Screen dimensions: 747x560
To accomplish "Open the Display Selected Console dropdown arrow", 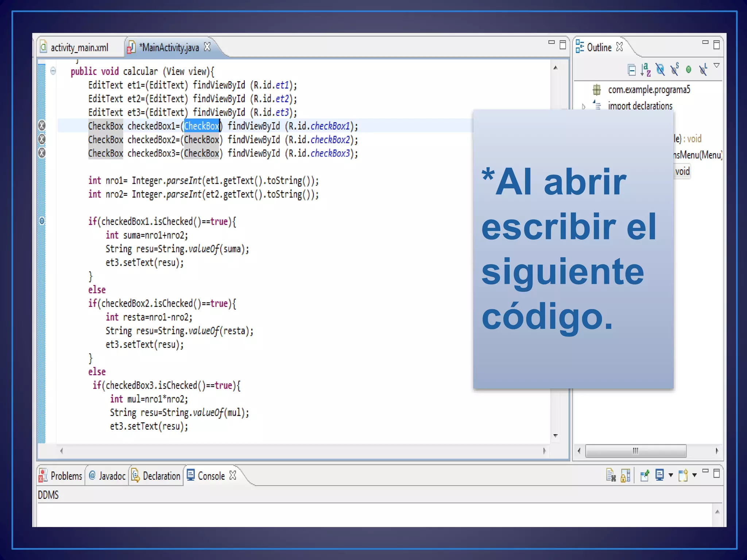I will [x=670, y=475].
